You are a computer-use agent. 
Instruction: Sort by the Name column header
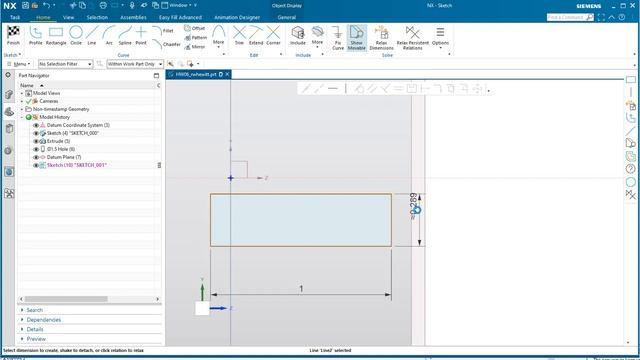tap(27, 86)
